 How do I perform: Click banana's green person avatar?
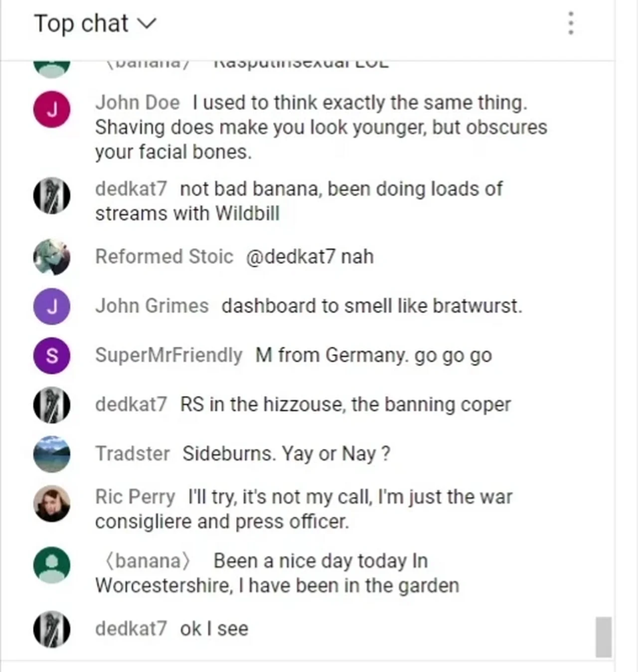[x=52, y=565]
